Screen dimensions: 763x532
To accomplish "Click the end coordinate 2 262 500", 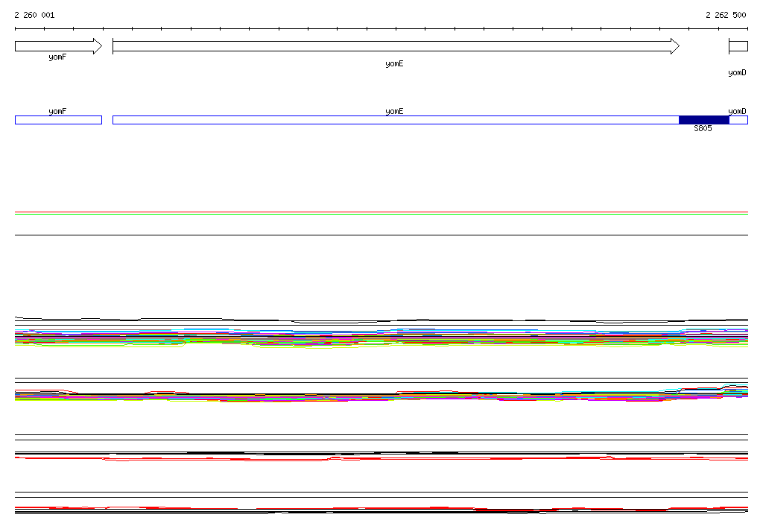I will (x=726, y=15).
